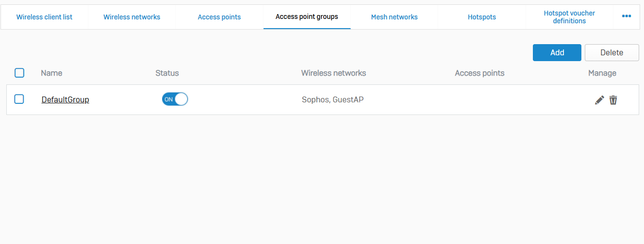This screenshot has width=644, height=244.
Task: Tick the select-all checkbox in header
Action: tap(19, 73)
